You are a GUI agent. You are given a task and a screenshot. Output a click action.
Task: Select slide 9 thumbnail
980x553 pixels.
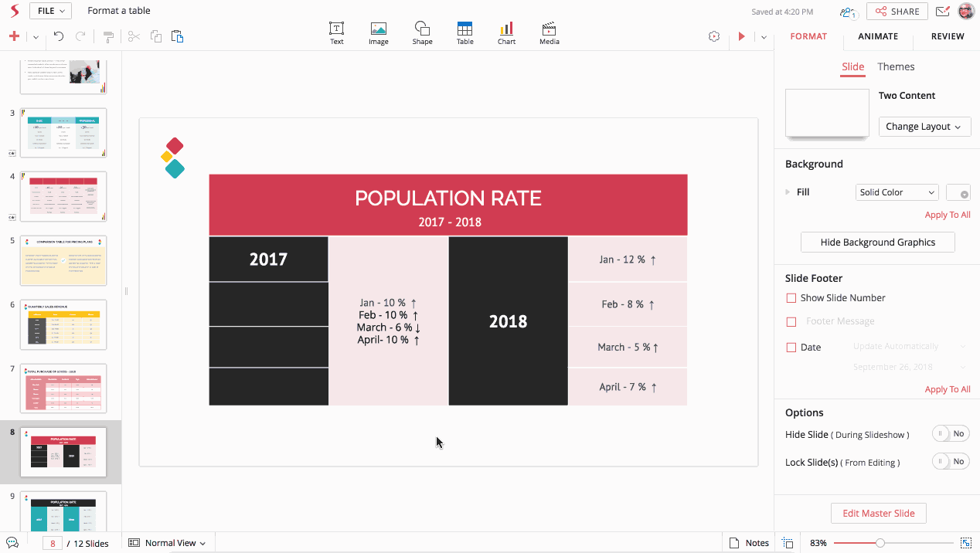(63, 512)
